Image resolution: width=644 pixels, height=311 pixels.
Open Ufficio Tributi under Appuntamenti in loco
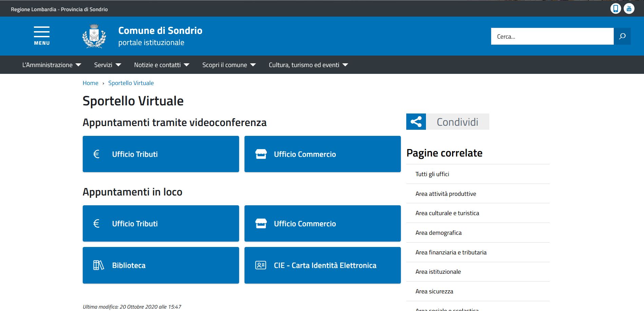click(x=161, y=224)
